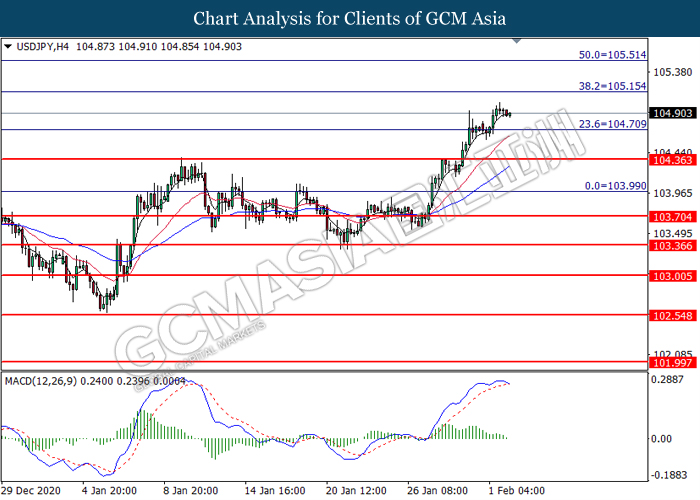The image size is (700, 500).
Task: Click the red level label 104.363
Action: coord(672,160)
